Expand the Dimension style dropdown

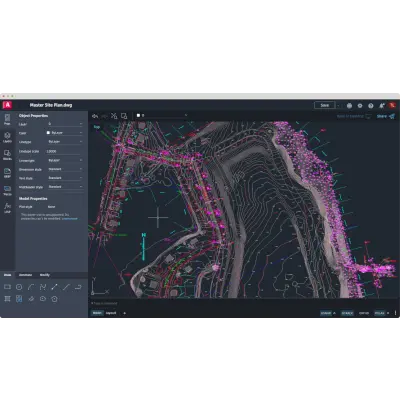(x=65, y=169)
